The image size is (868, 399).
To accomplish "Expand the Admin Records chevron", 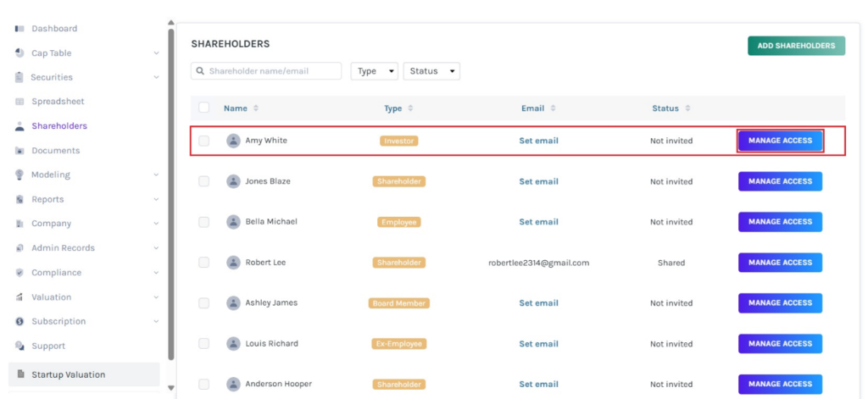I will click(156, 248).
